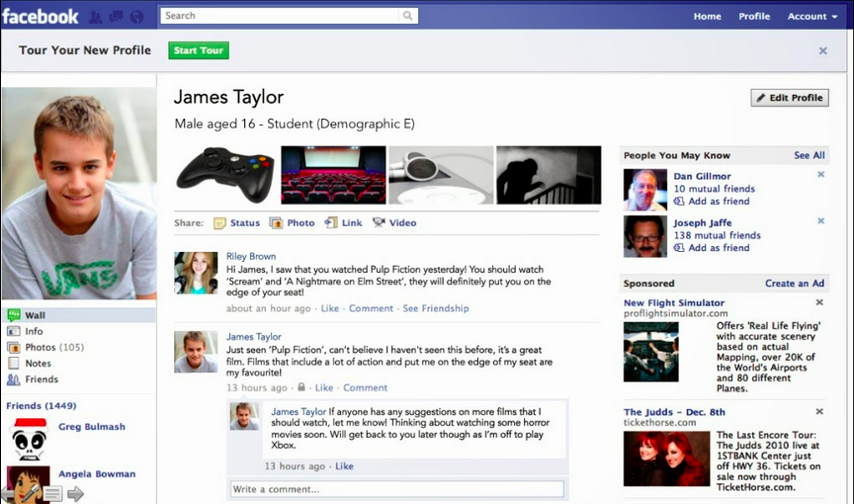This screenshot has height=504, width=854.
Task: Open Angela Bowman's profile
Action: point(97,474)
